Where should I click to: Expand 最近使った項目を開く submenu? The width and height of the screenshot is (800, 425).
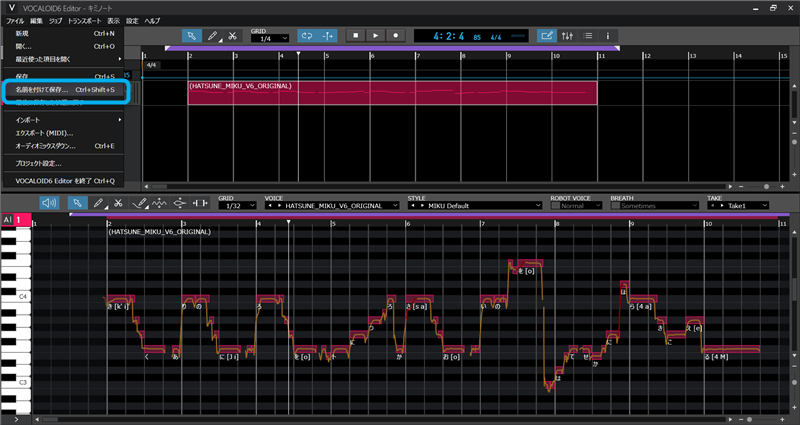coord(64,59)
